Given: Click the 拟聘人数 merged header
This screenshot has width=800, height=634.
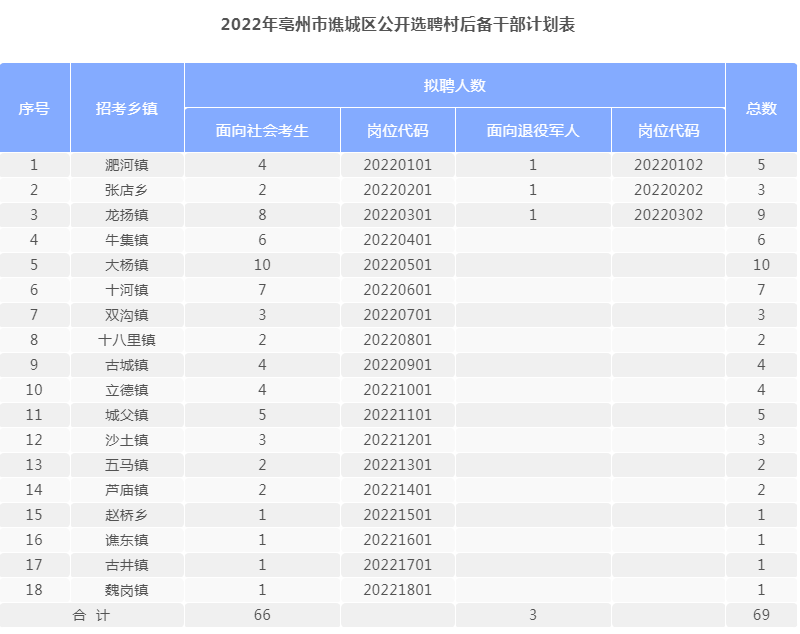Looking at the screenshot, I should pos(455,85).
